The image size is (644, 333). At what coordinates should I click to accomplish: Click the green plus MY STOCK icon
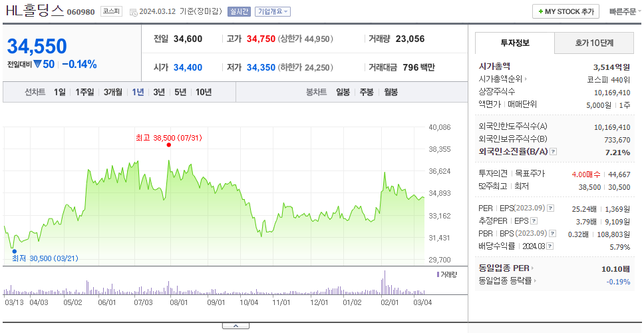(x=540, y=11)
